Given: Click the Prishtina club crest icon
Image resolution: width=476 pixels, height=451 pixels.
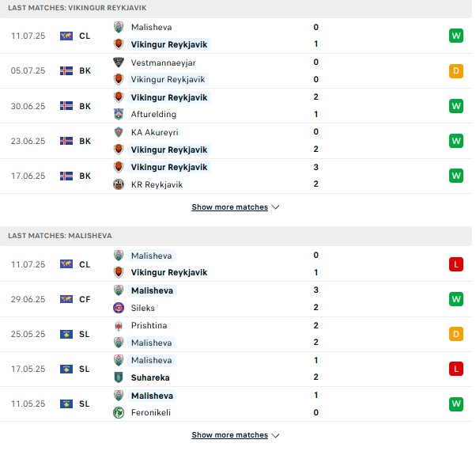Looking at the screenshot, I should pos(119,325).
